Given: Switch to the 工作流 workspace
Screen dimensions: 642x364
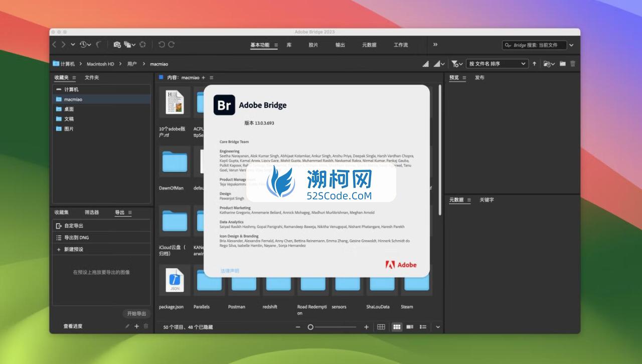Looking at the screenshot, I should click(x=401, y=45).
